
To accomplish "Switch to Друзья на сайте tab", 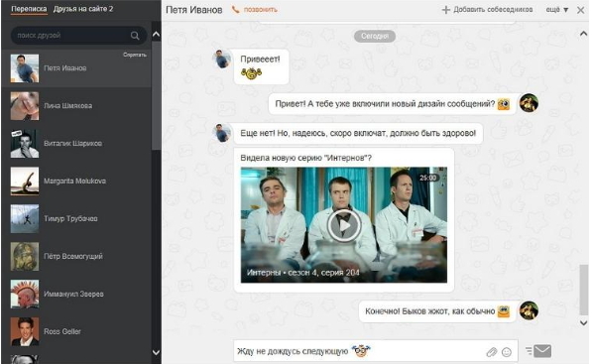I will click(83, 9).
